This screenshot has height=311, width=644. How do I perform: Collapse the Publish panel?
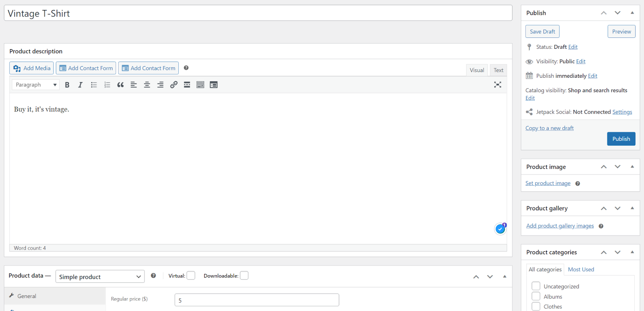tap(632, 13)
